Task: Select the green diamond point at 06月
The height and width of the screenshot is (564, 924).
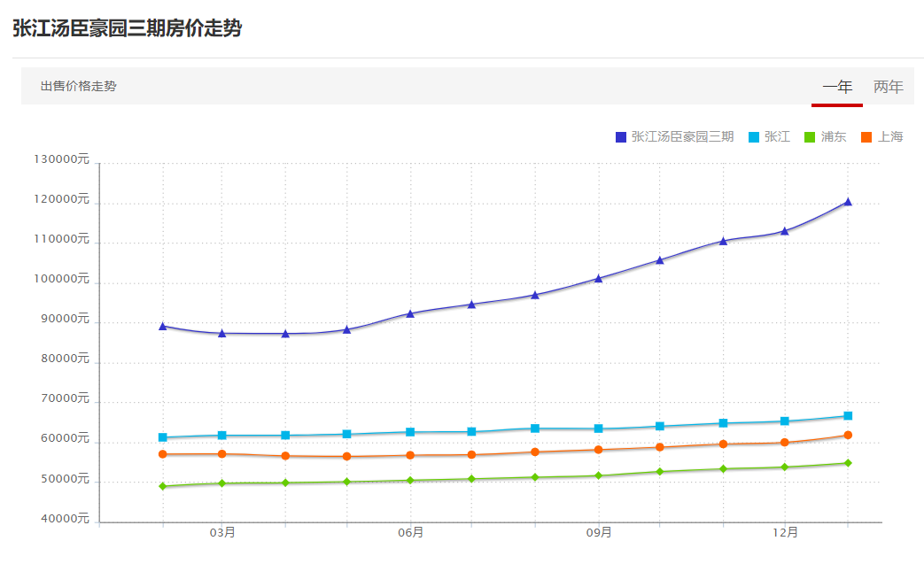Action: pyautogui.click(x=410, y=481)
